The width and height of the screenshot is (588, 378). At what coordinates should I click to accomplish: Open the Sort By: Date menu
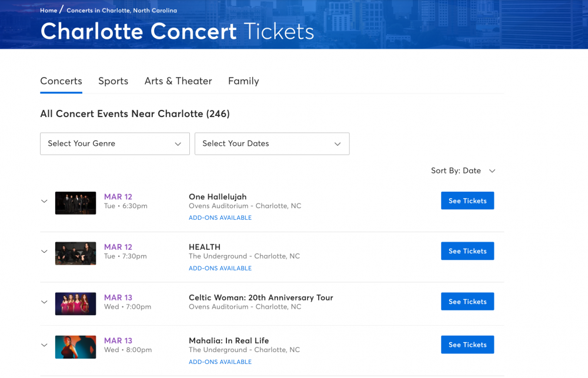[x=463, y=170]
